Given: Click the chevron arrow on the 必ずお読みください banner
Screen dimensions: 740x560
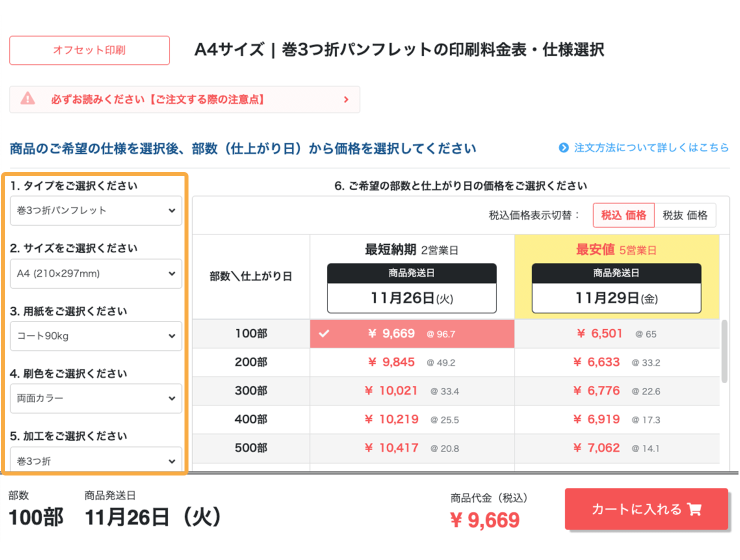Looking at the screenshot, I should [346, 99].
